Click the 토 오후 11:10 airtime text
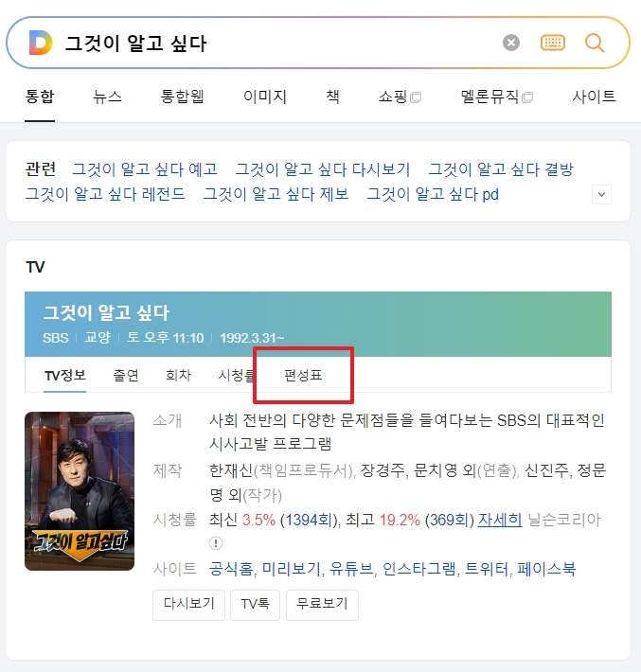 coord(166,338)
